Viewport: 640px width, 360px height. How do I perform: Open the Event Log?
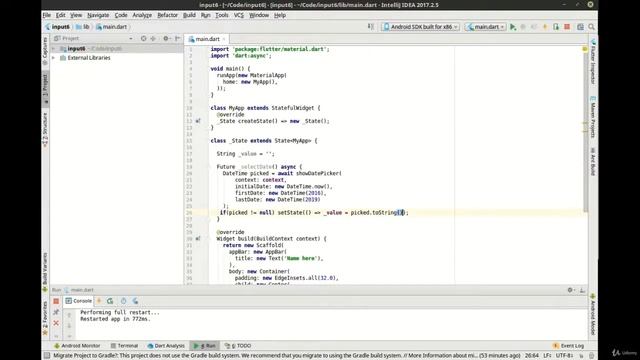[568, 346]
